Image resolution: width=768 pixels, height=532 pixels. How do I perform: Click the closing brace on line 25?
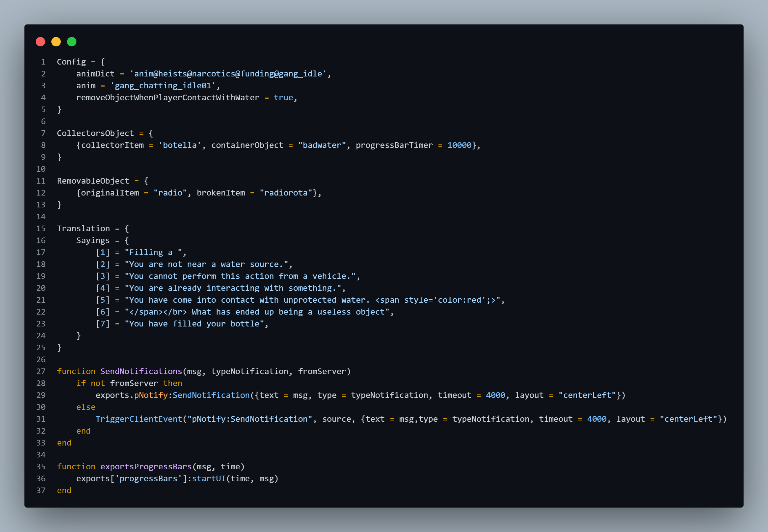point(59,348)
